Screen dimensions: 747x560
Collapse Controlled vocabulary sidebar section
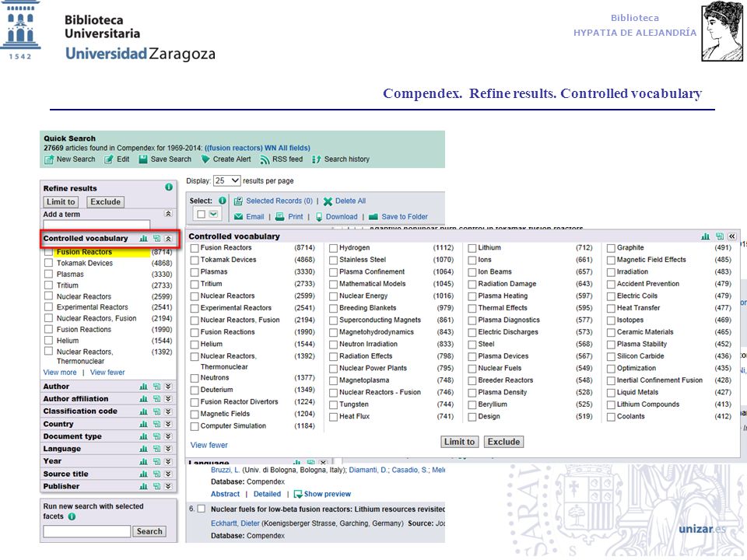pyautogui.click(x=168, y=238)
